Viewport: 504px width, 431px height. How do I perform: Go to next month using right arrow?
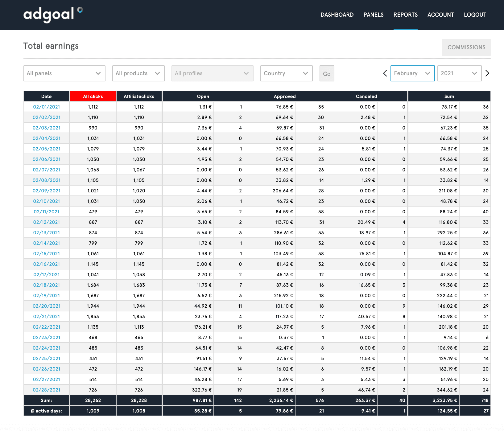(487, 73)
